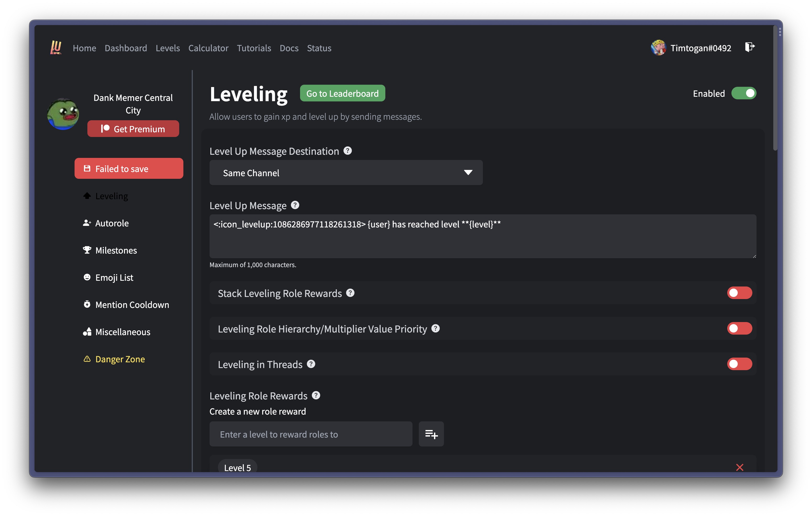Screen dimensions: 812x516
Task: Open the Milestones sidebar section
Action: pos(116,250)
